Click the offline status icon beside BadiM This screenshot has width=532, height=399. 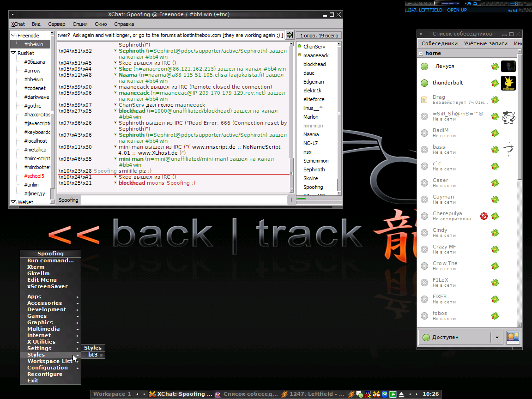tap(424, 133)
